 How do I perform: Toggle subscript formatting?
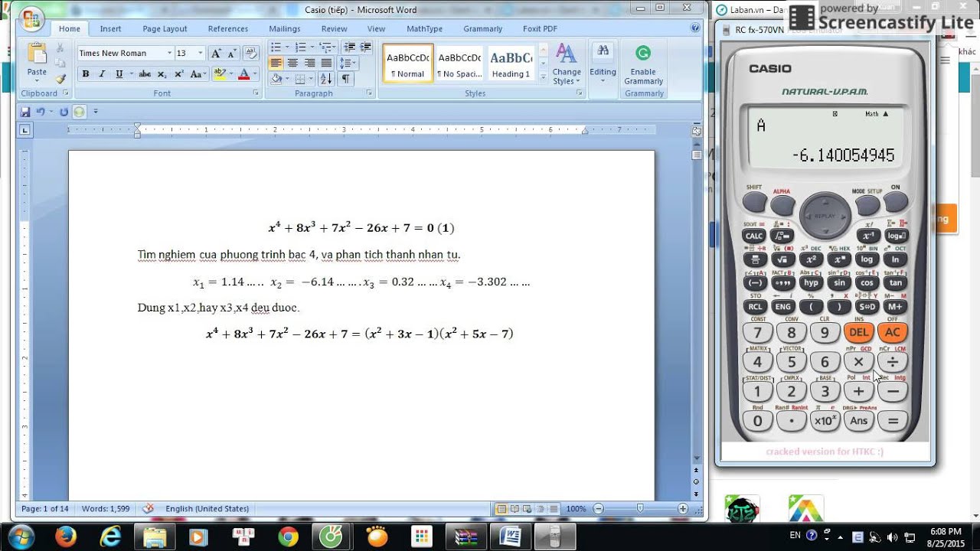click(x=162, y=74)
